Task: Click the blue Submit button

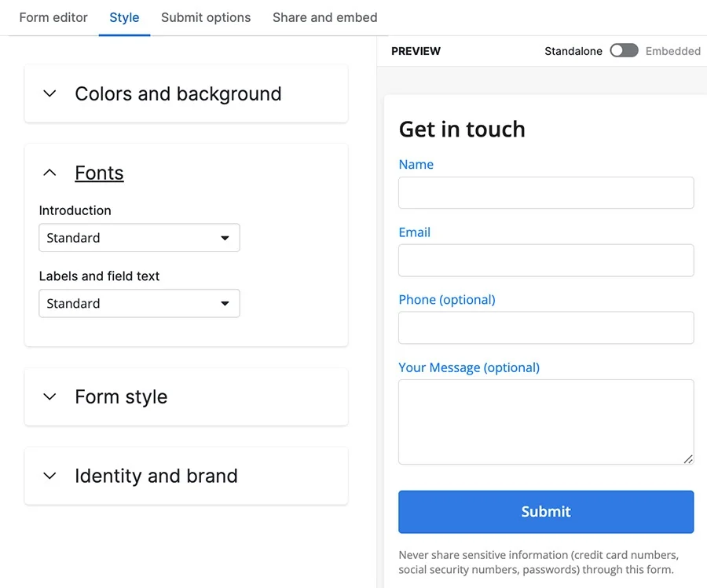Action: [546, 512]
